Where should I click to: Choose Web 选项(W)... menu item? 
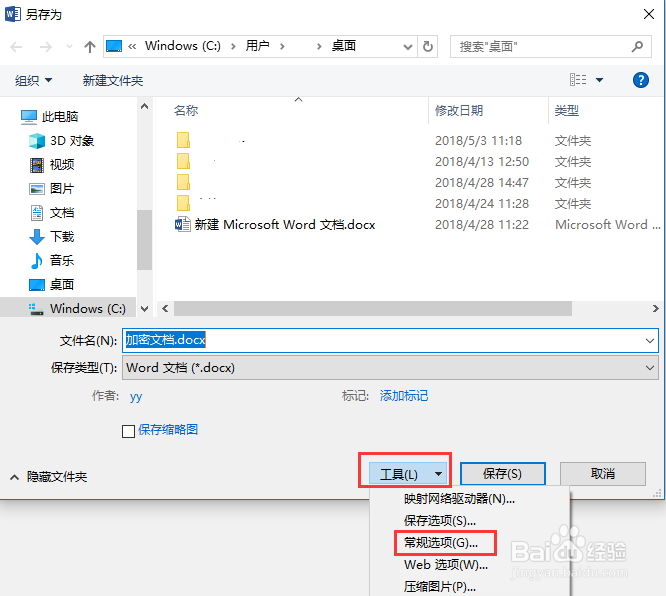pos(446,565)
